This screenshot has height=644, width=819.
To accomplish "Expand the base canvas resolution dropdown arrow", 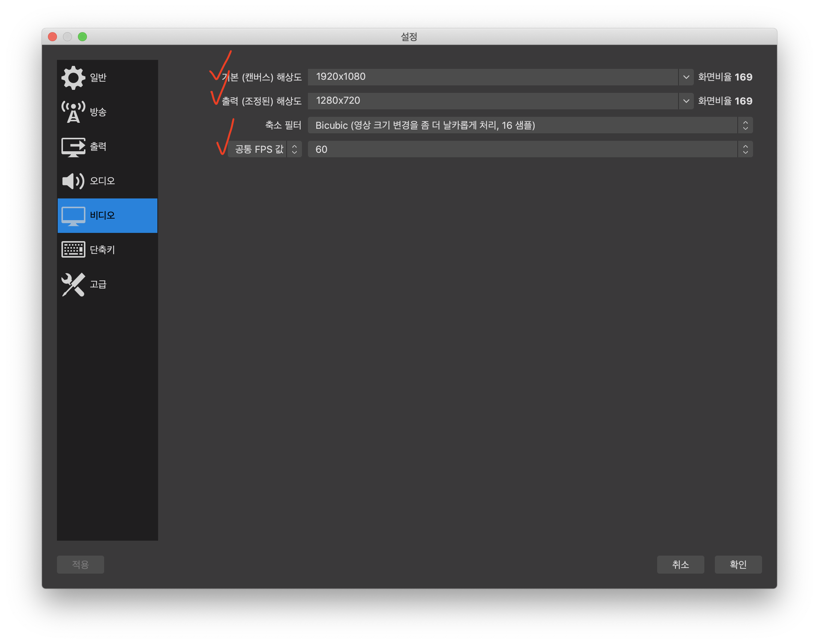I will point(686,77).
